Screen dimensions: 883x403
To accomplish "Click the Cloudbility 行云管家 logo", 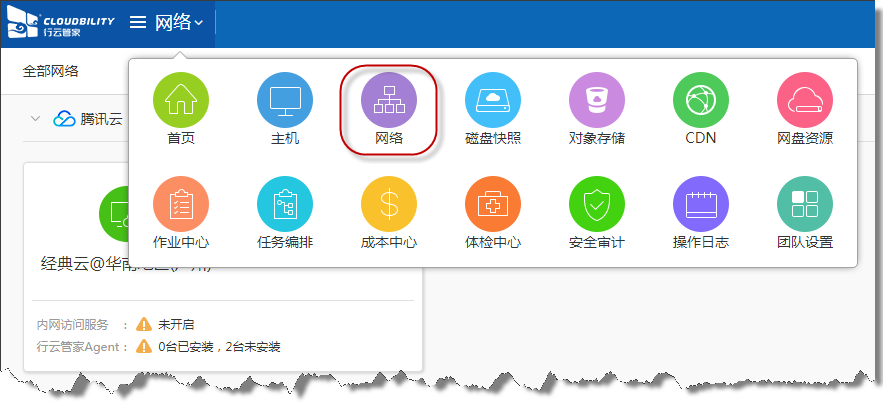I will tap(60, 22).
